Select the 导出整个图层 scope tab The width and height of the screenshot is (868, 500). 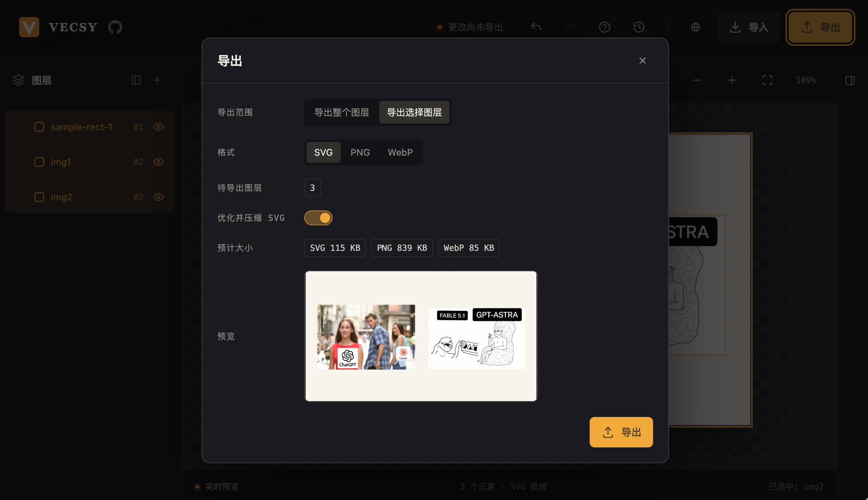(x=342, y=112)
